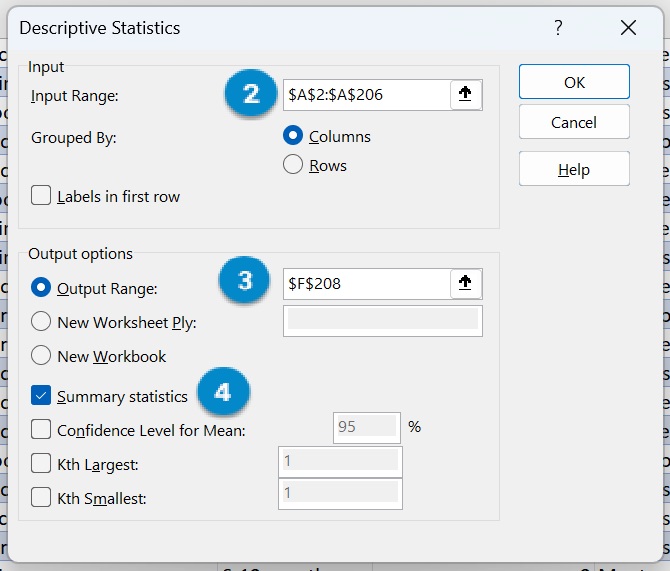Uncheck the Summary statistics checkbox
The width and height of the screenshot is (670, 571).
[41, 396]
